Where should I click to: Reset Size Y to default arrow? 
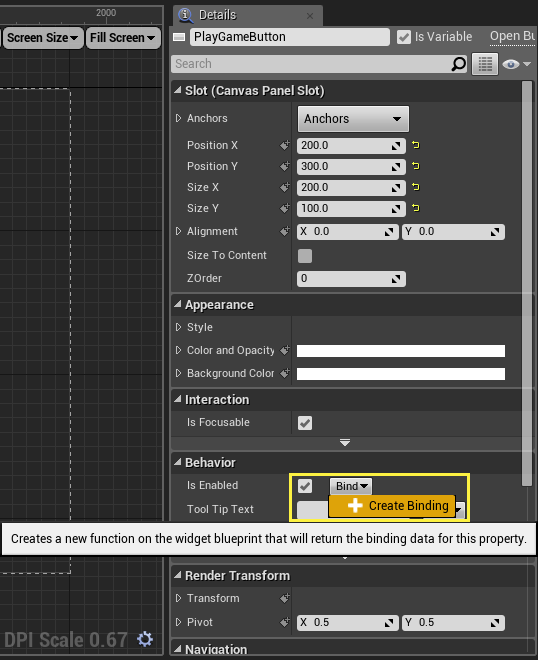coord(415,208)
